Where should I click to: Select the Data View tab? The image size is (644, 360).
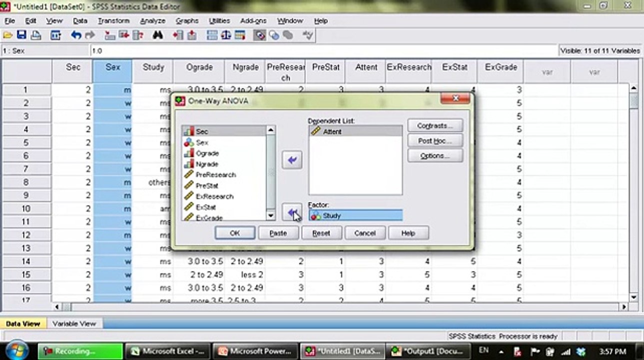pos(23,323)
